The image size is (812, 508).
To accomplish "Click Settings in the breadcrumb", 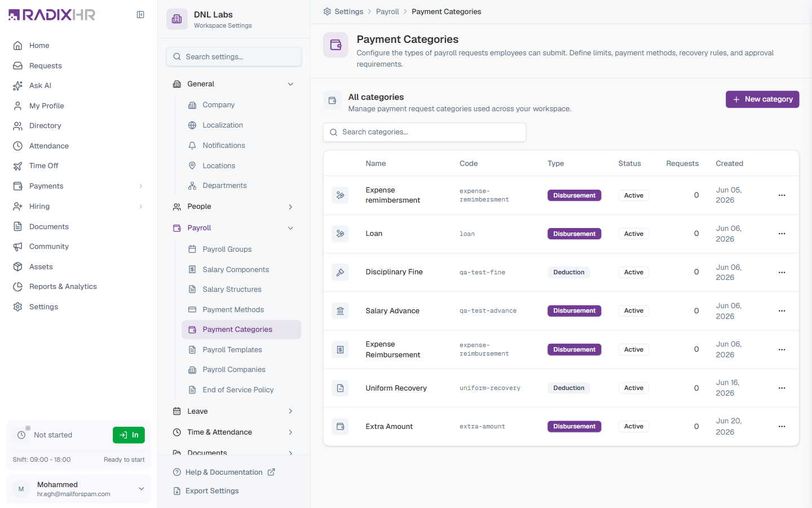I will click(343, 12).
